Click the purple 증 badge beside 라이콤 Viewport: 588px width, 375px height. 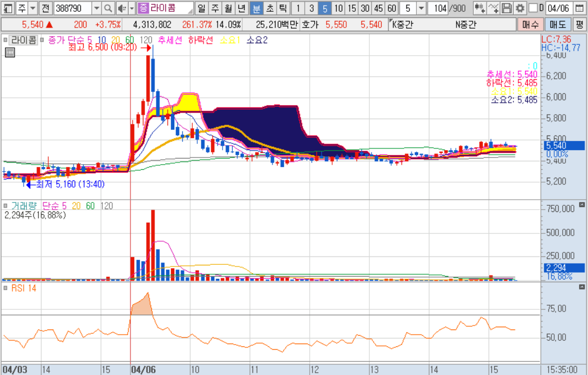143,8
